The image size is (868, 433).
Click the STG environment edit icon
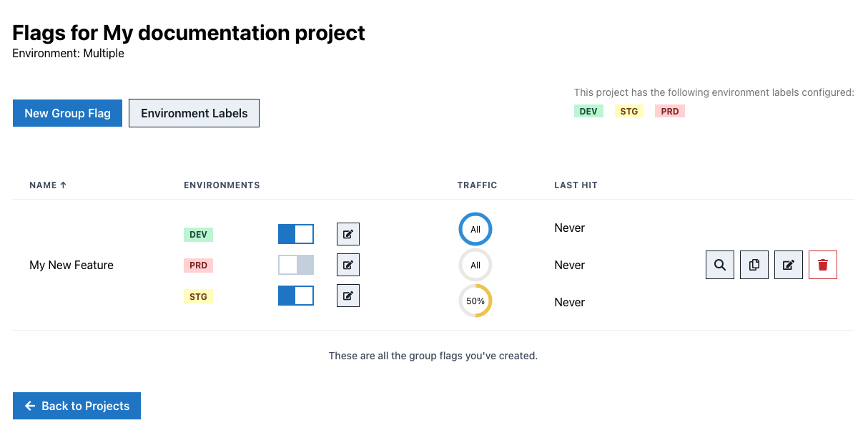[348, 296]
